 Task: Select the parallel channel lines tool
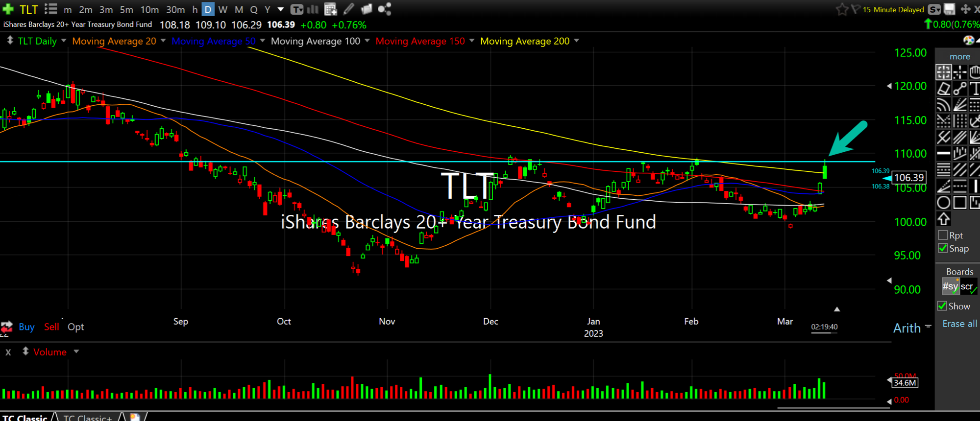[960, 137]
